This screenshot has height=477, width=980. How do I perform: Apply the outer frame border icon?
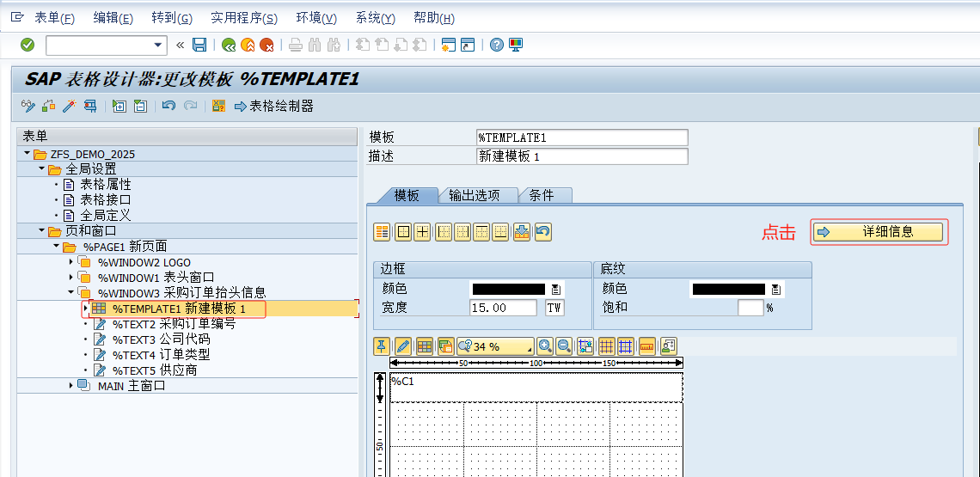coord(404,232)
